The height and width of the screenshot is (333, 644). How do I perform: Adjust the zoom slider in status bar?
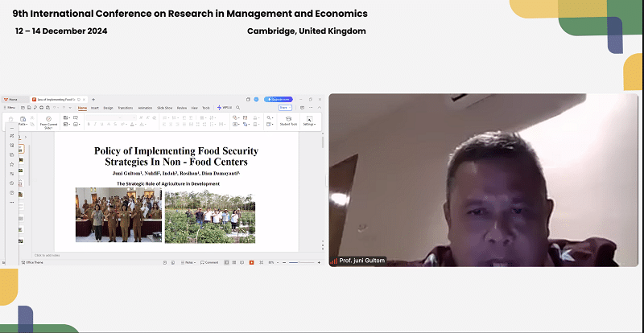tap(300, 262)
